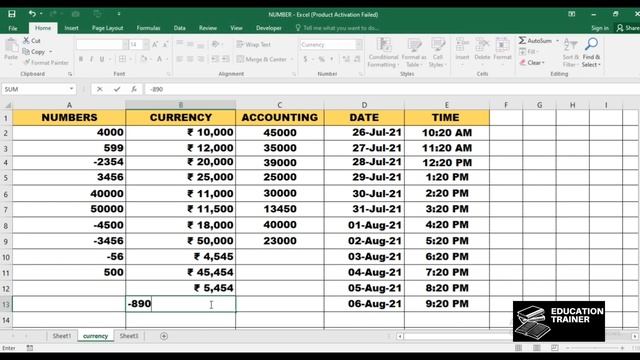Open the text Orientation tool
This screenshot has width=640, height=360.
216,44
